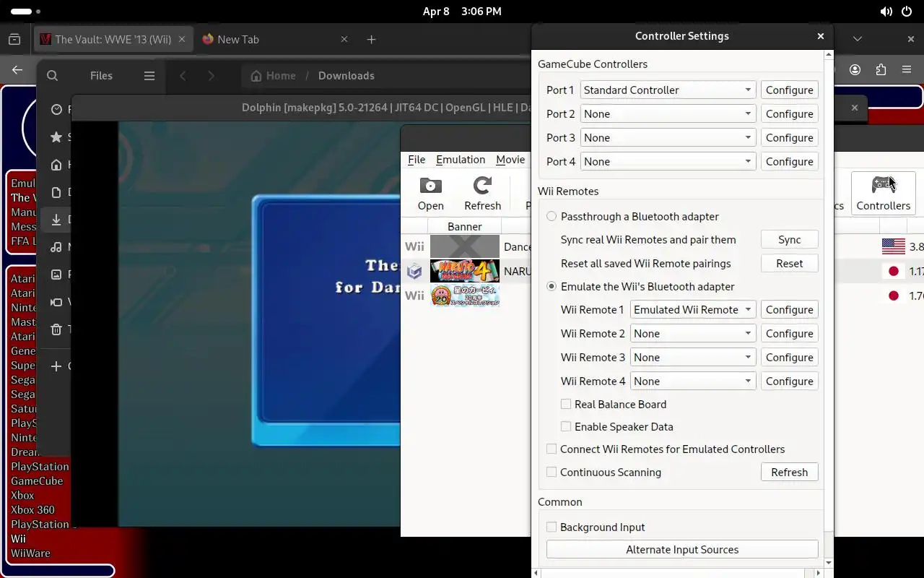Open the browser extensions puzzle icon
This screenshot has width=924, height=578.
pyautogui.click(x=881, y=69)
